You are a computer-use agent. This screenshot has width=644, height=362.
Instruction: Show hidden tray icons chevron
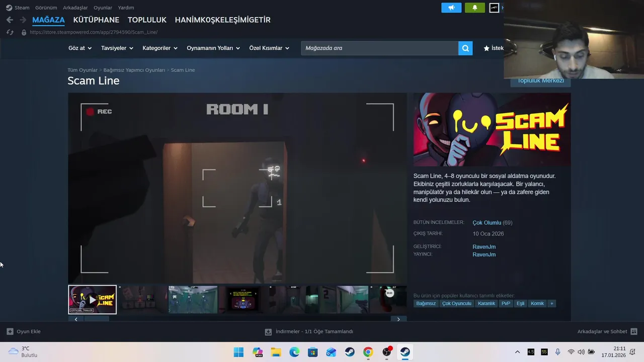click(x=517, y=352)
